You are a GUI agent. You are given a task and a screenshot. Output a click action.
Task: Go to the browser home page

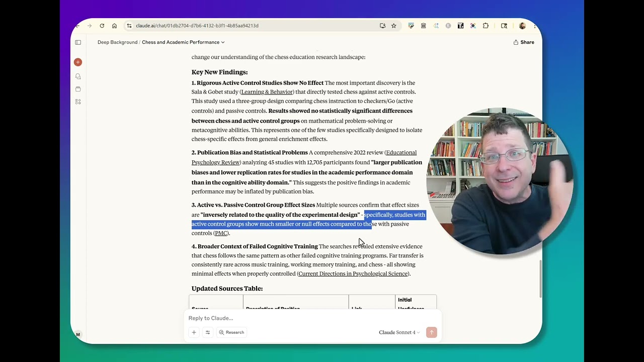coord(115,26)
